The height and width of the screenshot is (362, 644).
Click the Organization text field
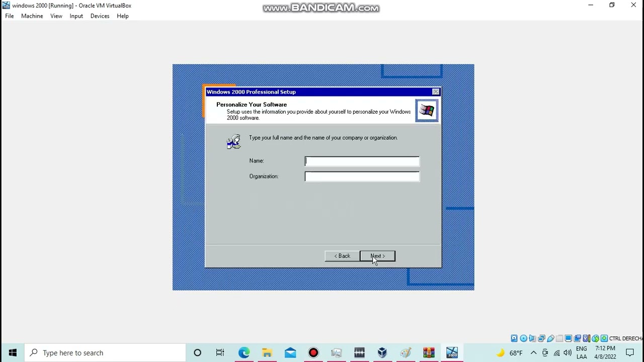362,176
